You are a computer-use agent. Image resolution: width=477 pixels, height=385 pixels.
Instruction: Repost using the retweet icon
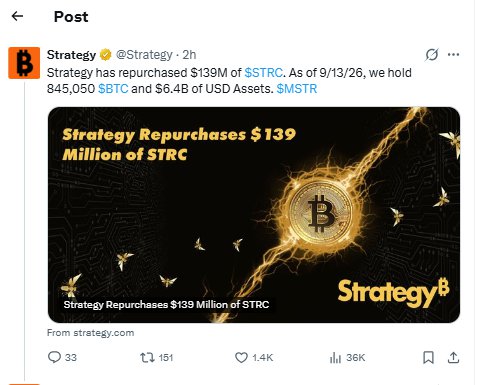click(147, 358)
